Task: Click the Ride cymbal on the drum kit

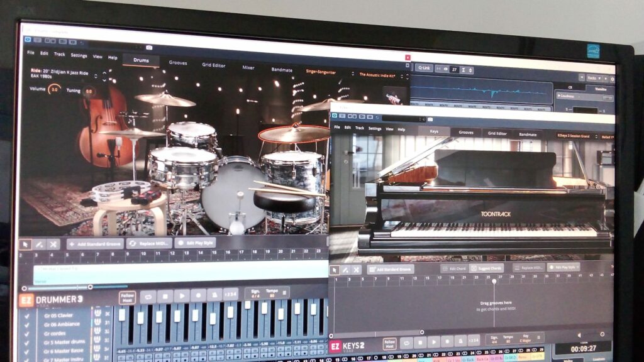Action: [294, 133]
